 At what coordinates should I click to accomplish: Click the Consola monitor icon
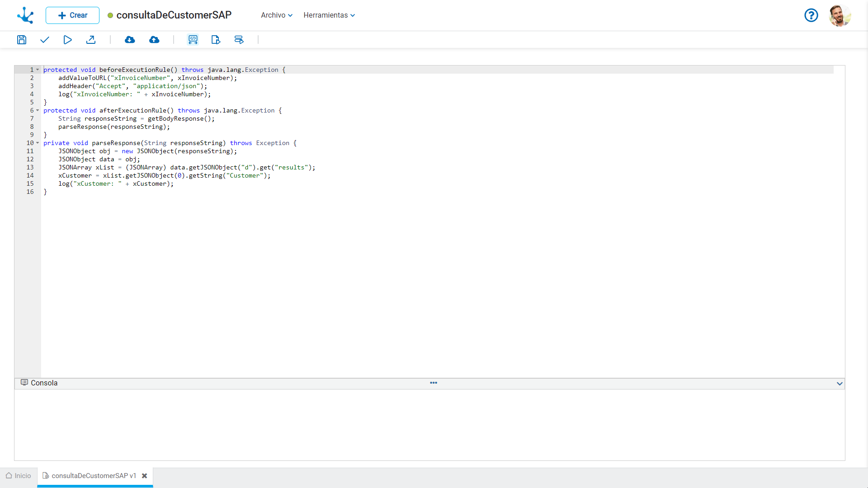(24, 383)
